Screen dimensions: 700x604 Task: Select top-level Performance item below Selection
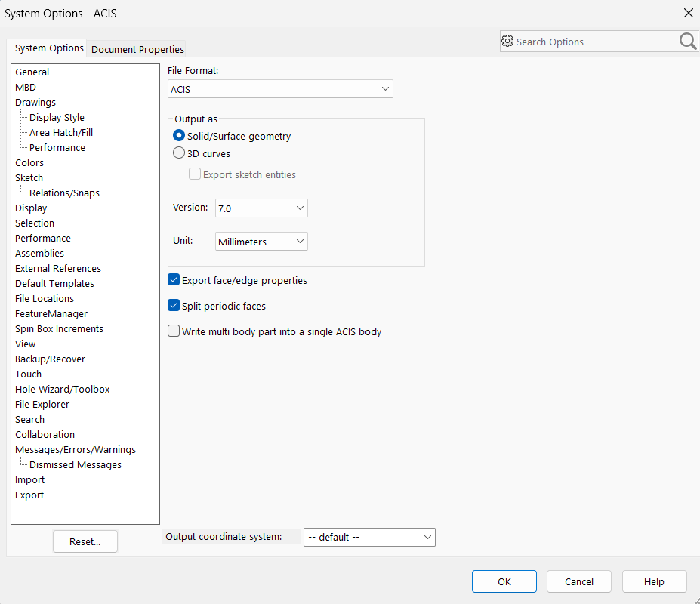click(x=43, y=238)
